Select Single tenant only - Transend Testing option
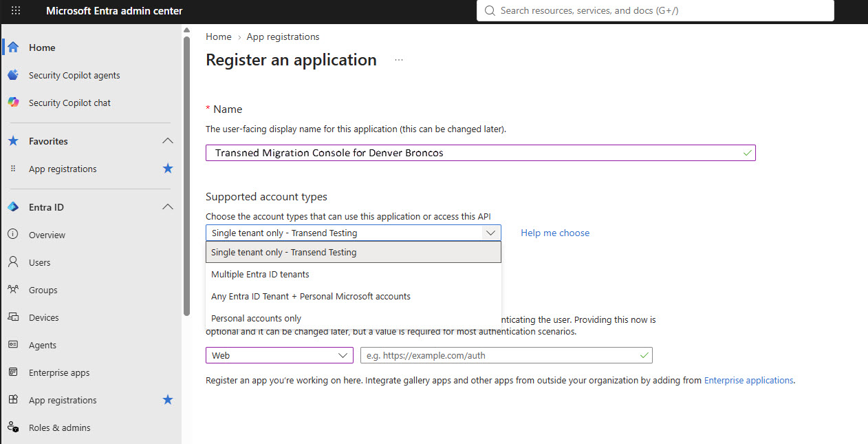Screen dimensions: 868x444 click(x=354, y=252)
